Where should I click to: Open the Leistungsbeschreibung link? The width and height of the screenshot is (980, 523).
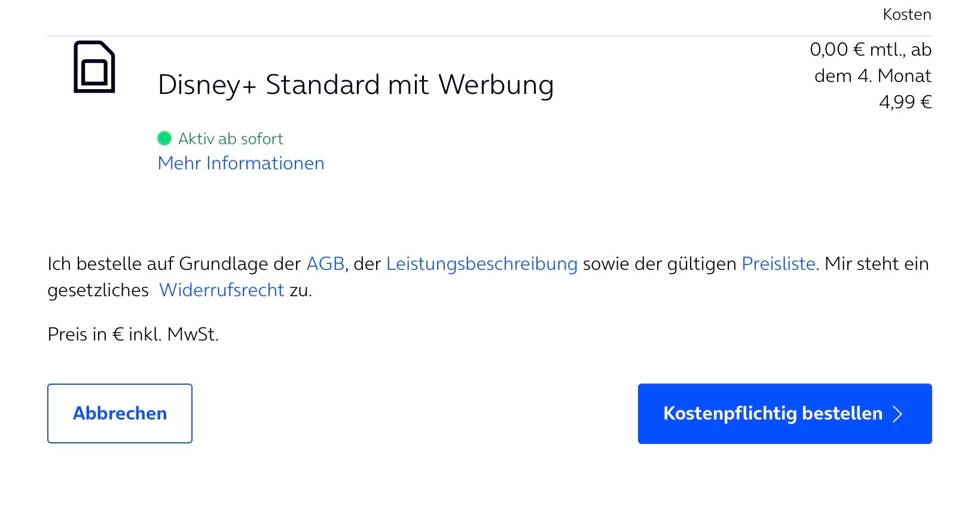(x=481, y=264)
